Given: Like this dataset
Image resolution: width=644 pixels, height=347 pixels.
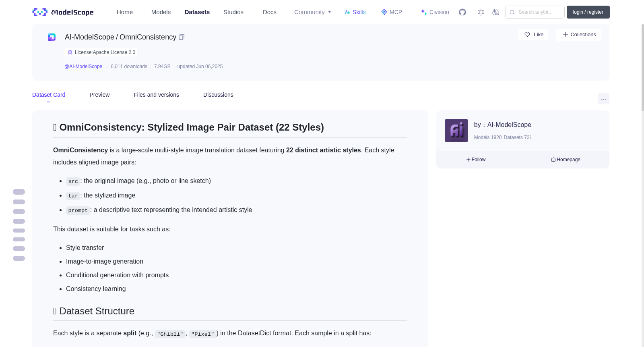Looking at the screenshot, I should [533, 35].
